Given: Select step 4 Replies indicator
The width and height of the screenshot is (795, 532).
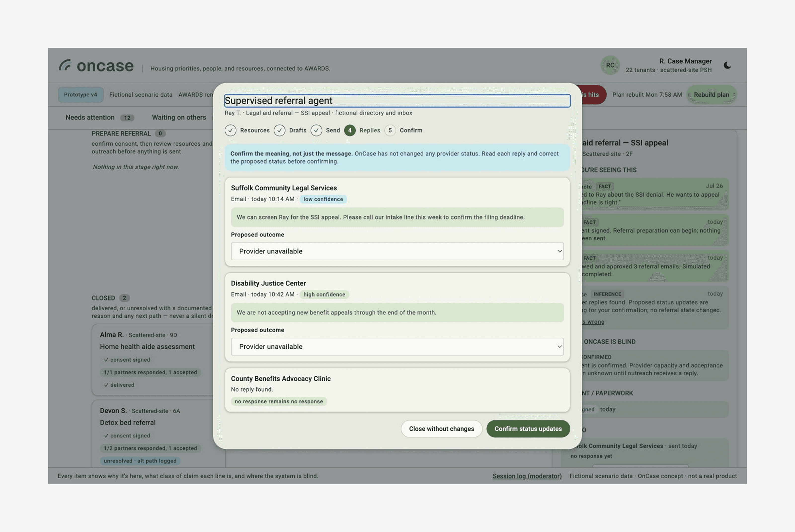Looking at the screenshot, I should click(x=350, y=130).
